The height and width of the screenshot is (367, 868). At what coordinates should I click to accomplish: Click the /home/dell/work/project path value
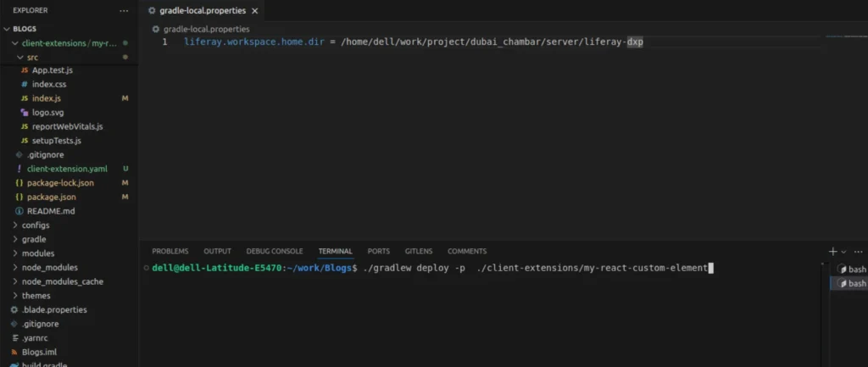(x=492, y=42)
